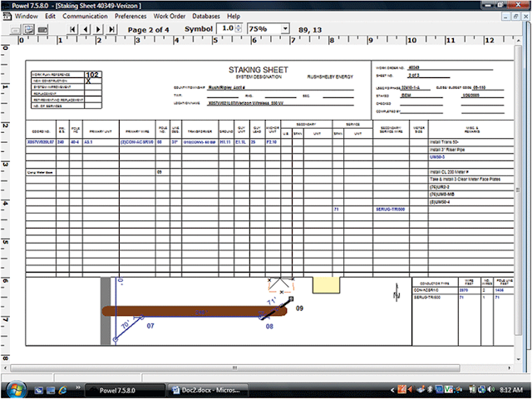Open the Windows Start orb

[16, 390]
